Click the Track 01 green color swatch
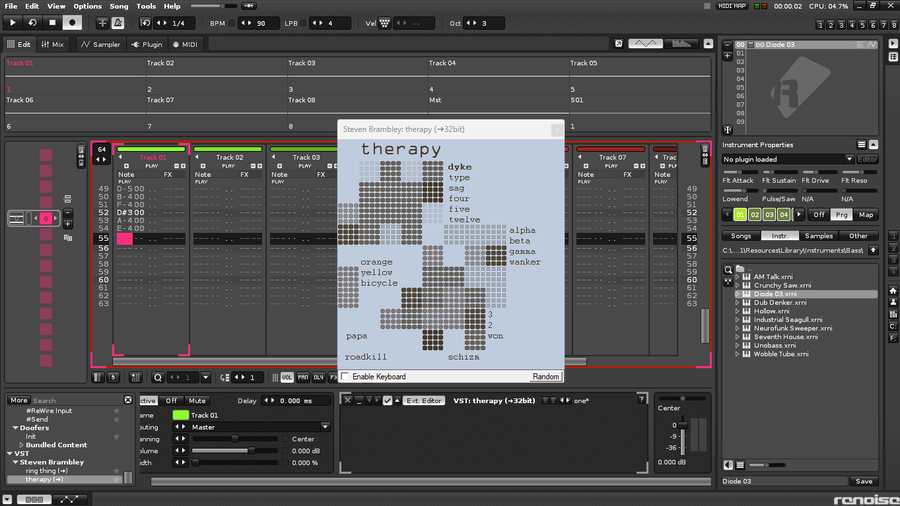 [181, 415]
